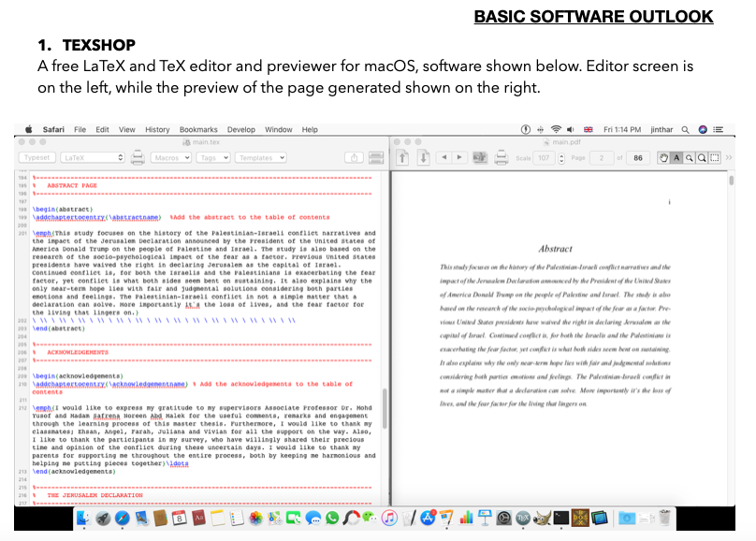
Task: Open Finder from the Dock
Action: tap(84, 519)
